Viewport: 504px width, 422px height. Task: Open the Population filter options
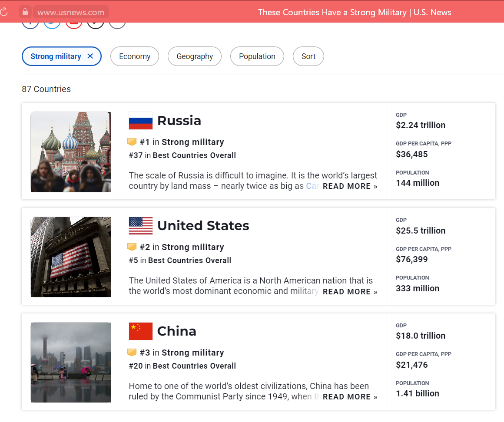[x=257, y=56]
